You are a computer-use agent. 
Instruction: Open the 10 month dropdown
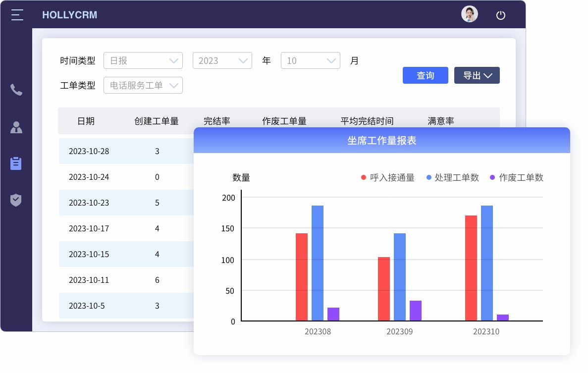[x=311, y=60]
